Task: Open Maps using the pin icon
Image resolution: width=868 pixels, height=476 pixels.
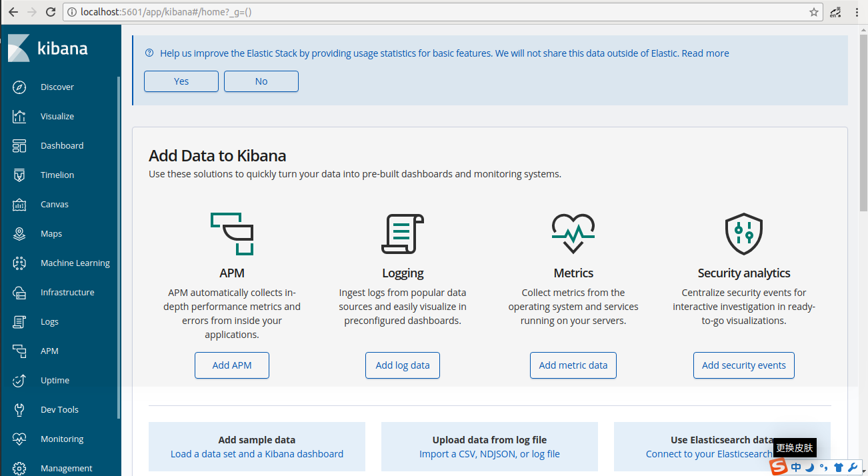Action: pos(19,234)
